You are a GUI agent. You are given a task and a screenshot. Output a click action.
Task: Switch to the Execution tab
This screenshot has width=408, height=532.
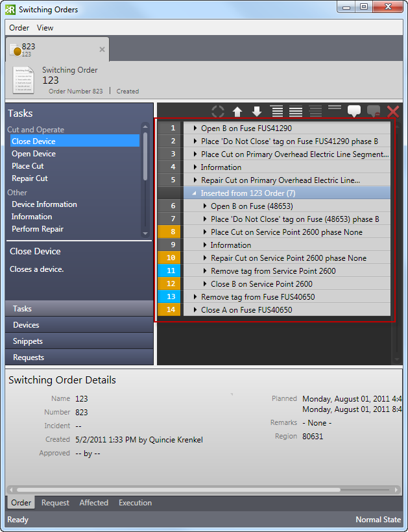click(135, 503)
